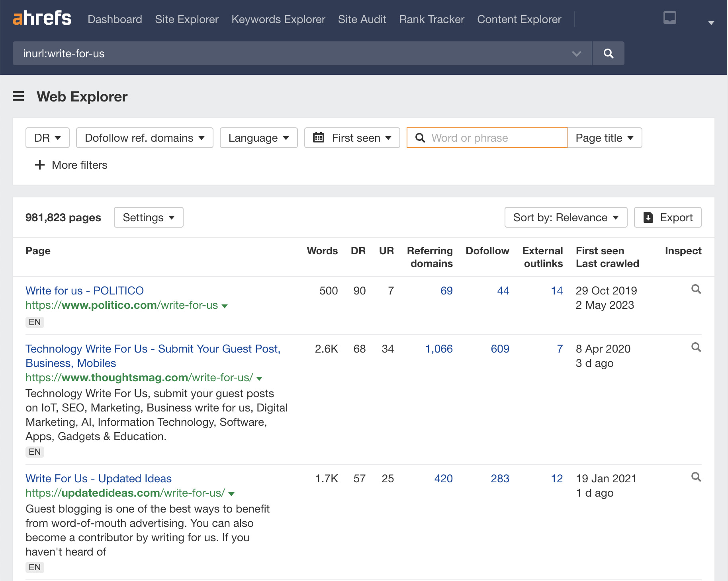This screenshot has width=728, height=581.
Task: Open the Web Explorer hamburger menu
Action: click(18, 96)
